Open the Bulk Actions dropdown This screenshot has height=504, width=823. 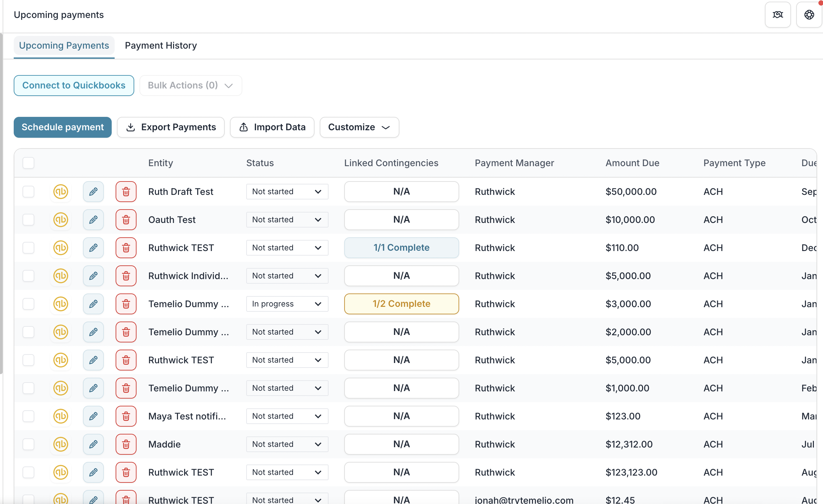[190, 86]
